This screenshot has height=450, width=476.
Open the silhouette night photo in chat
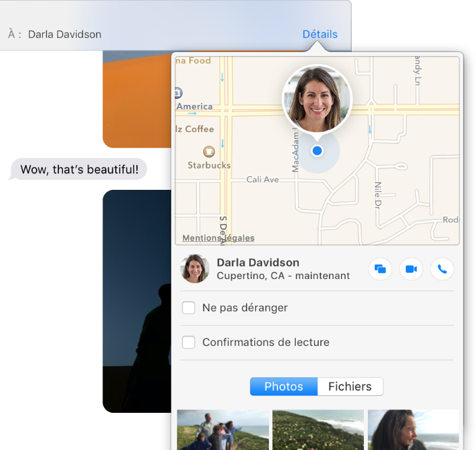(137, 300)
